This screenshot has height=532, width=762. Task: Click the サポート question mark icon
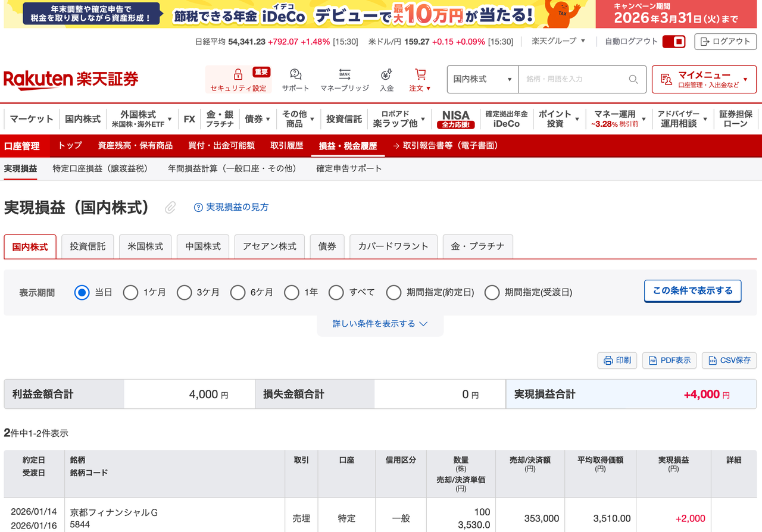pos(295,74)
